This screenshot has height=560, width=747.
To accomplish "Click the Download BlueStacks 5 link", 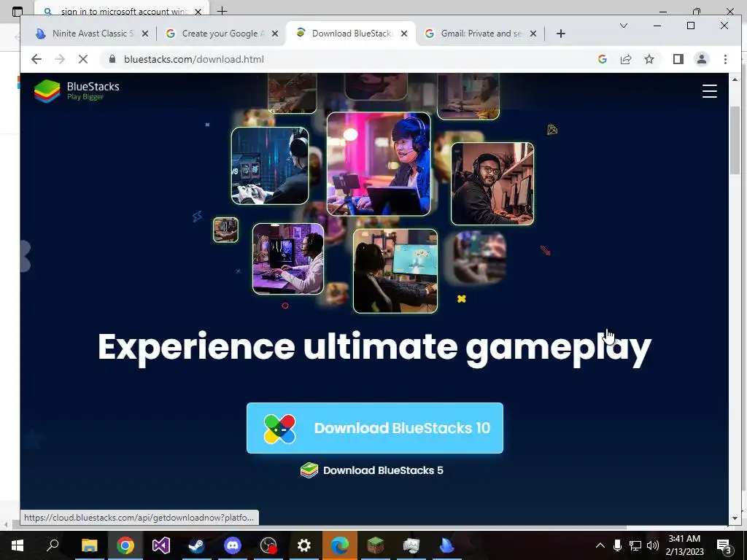I will tap(371, 470).
